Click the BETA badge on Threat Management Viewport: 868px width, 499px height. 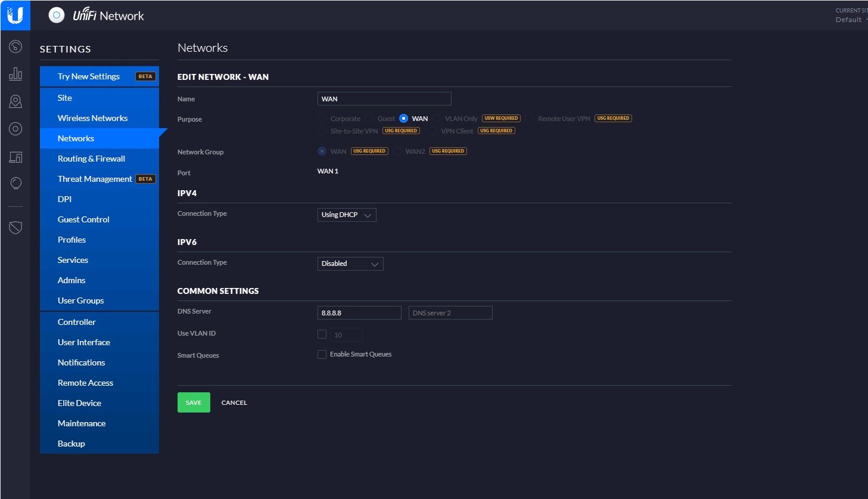pos(145,179)
